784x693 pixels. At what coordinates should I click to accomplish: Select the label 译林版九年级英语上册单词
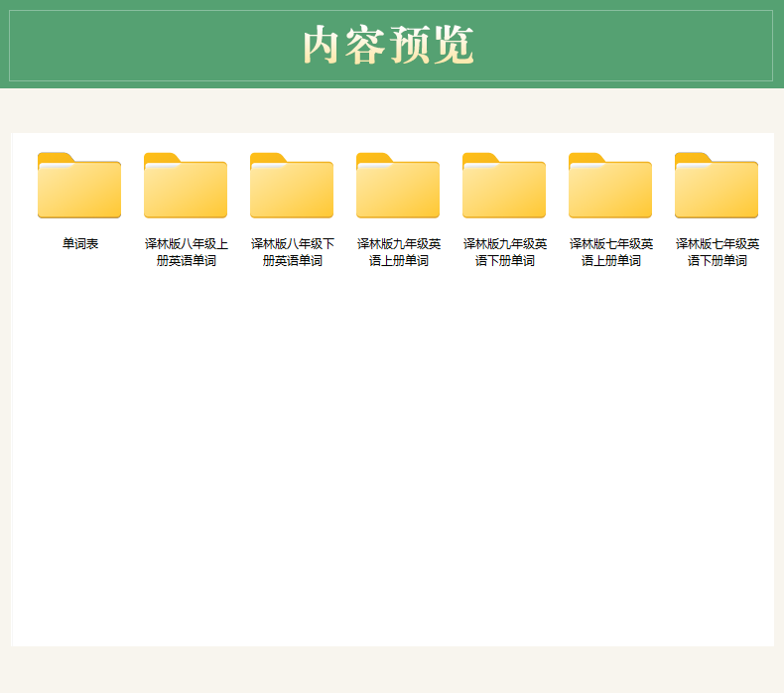point(399,252)
